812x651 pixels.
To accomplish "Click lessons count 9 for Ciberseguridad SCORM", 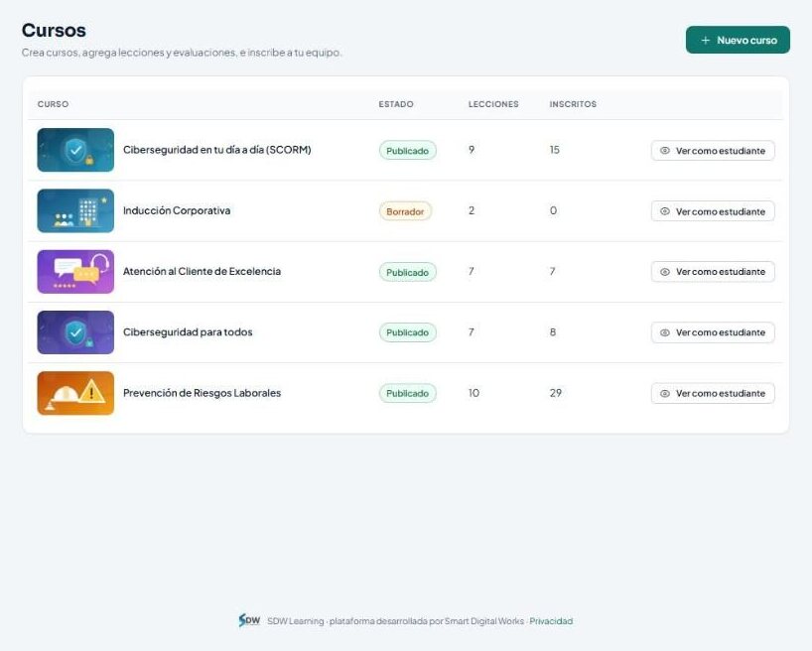I will click(472, 150).
